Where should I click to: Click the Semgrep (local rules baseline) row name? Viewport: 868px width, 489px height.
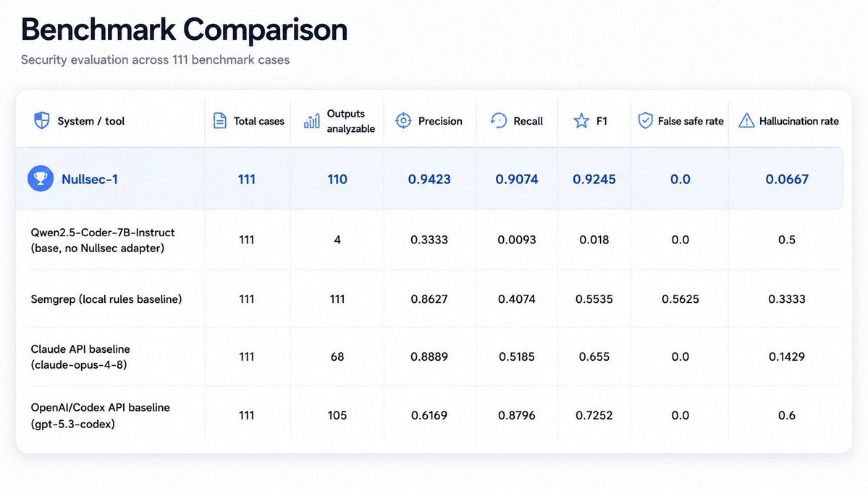pyautogui.click(x=106, y=299)
